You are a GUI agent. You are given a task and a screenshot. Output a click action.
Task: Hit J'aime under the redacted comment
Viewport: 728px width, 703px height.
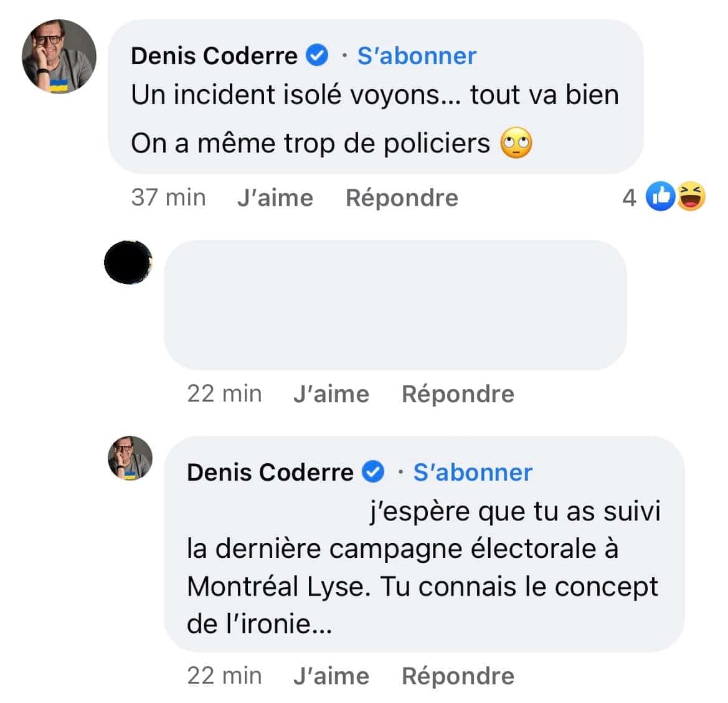[331, 394]
